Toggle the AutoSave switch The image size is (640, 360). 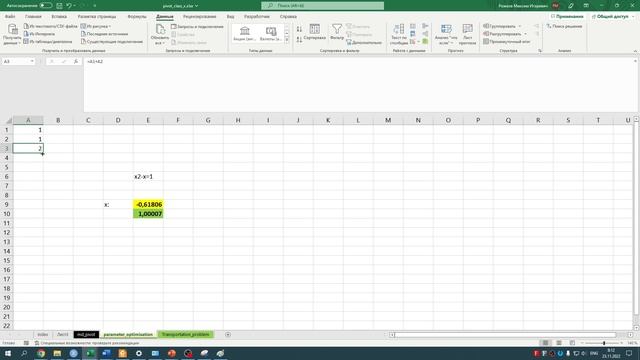[x=46, y=6]
